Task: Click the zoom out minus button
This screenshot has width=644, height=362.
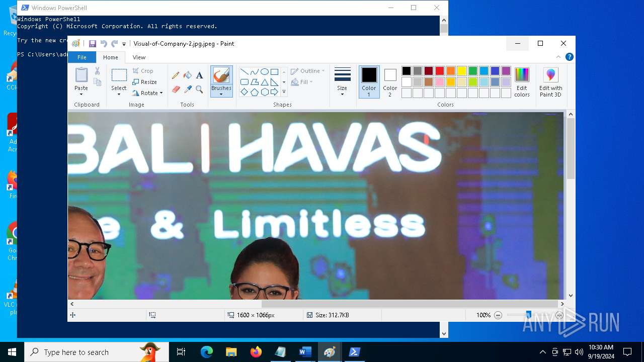Action: 498,315
